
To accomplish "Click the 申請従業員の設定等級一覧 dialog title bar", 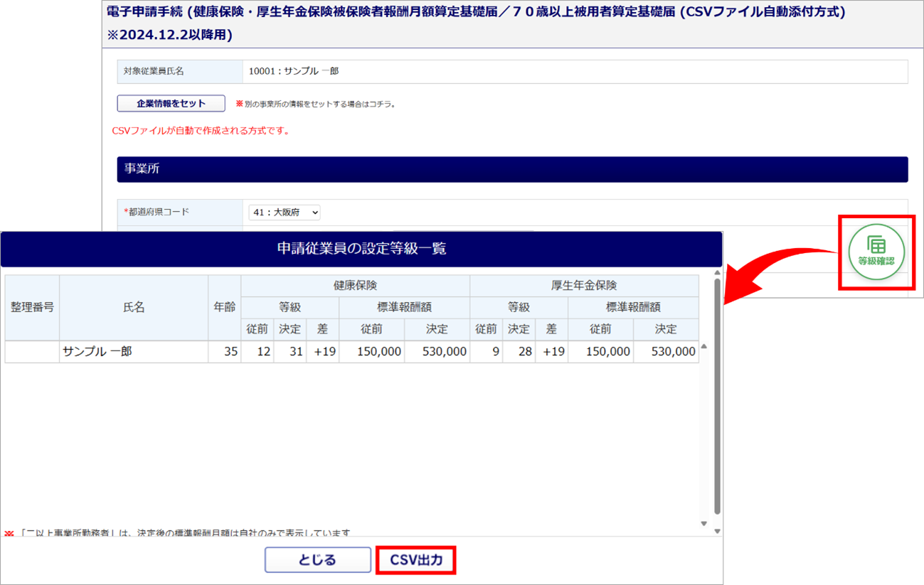I will pyautogui.click(x=361, y=249).
